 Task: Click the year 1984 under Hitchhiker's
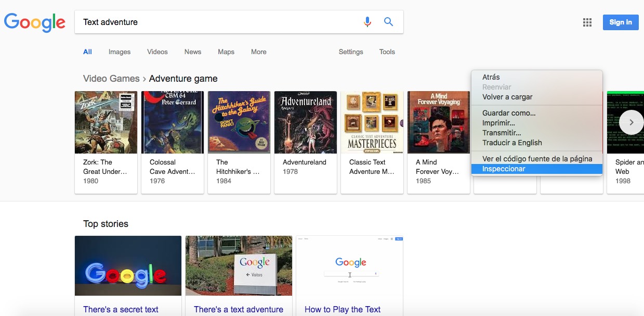[224, 181]
